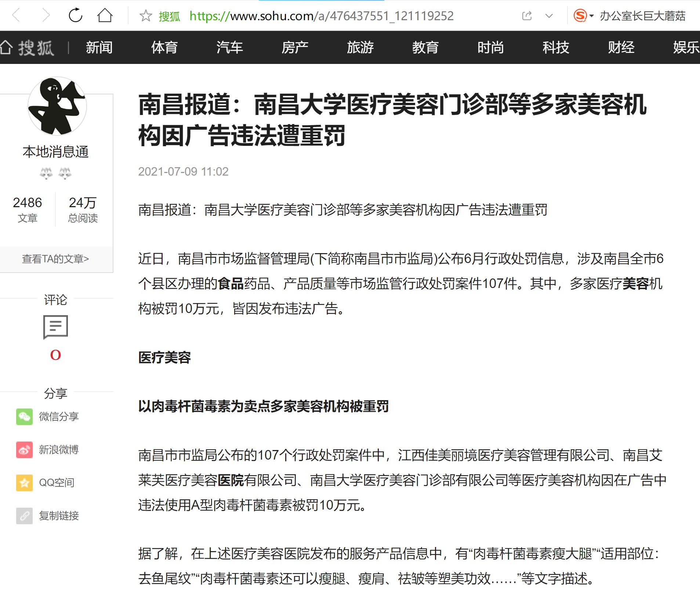Bookmark page with the star icon
The height and width of the screenshot is (601, 700).
click(146, 16)
